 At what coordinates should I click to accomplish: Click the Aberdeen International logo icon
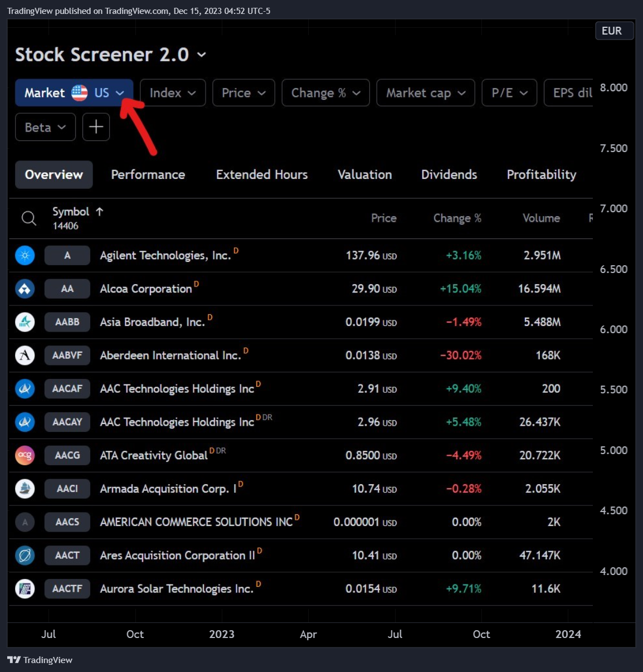pyautogui.click(x=25, y=356)
